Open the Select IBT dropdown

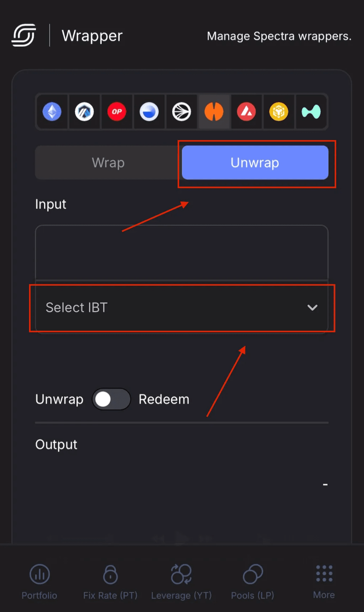(x=182, y=307)
